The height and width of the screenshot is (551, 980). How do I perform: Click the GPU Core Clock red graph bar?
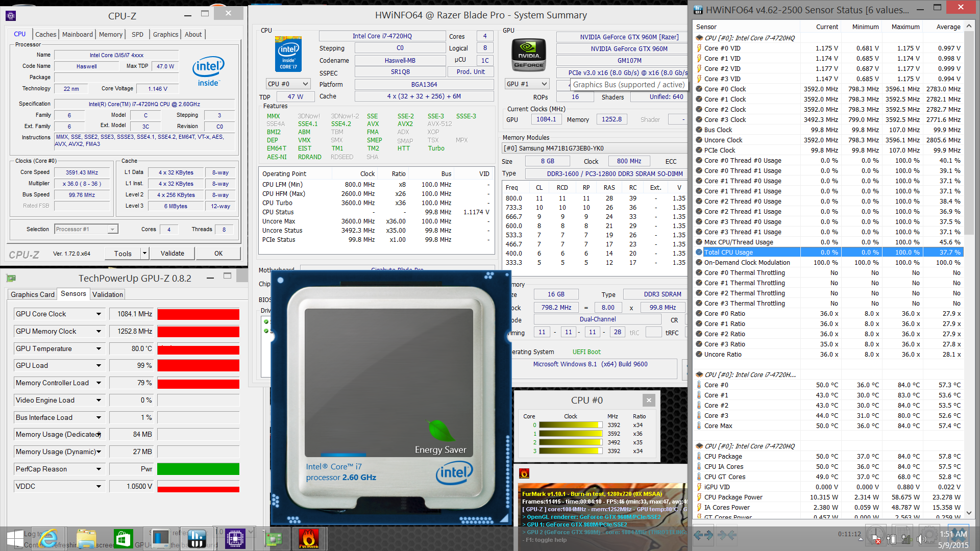pyautogui.click(x=199, y=314)
